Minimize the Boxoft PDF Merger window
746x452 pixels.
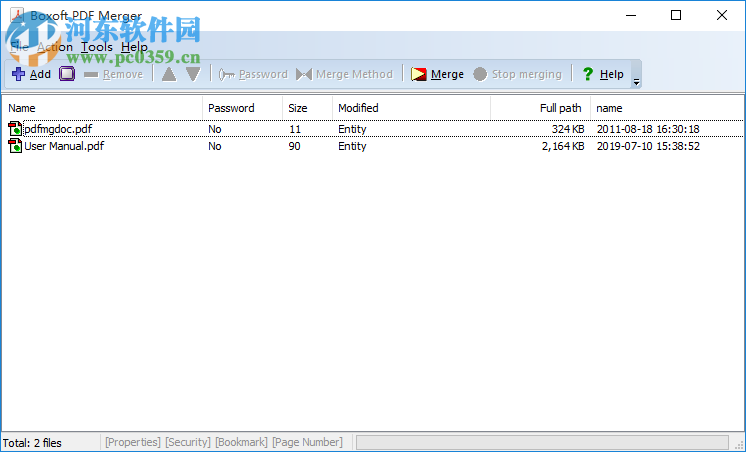631,15
